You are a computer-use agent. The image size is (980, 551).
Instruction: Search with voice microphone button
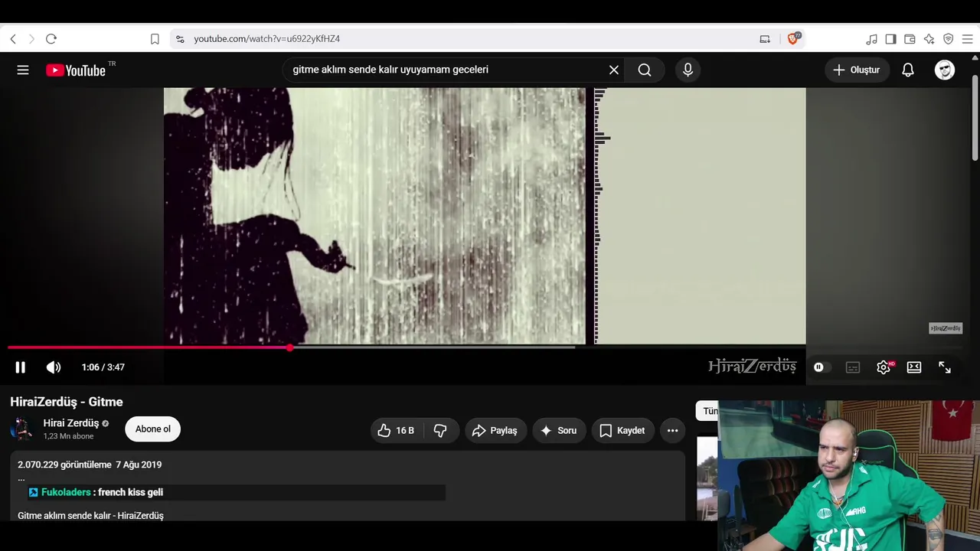point(688,70)
